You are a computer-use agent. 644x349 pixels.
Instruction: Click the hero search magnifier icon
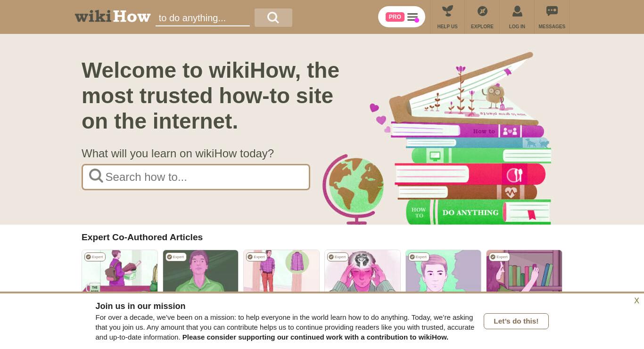(x=96, y=176)
